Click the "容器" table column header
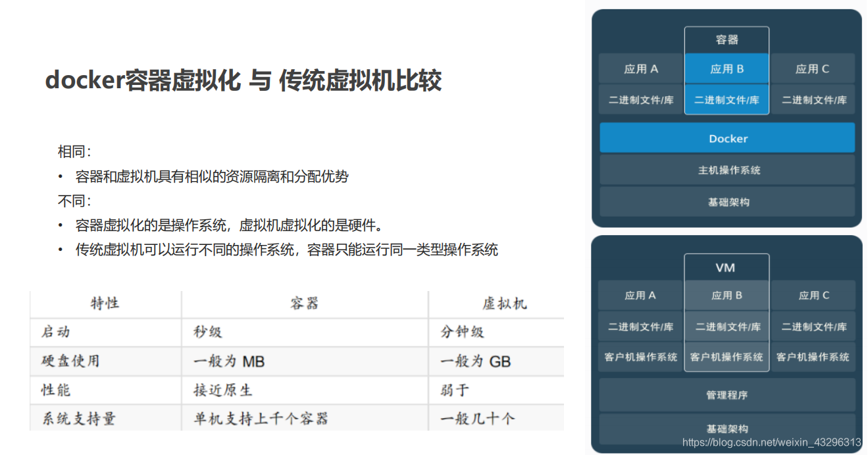Screen dimensions: 868x455 point(305,304)
